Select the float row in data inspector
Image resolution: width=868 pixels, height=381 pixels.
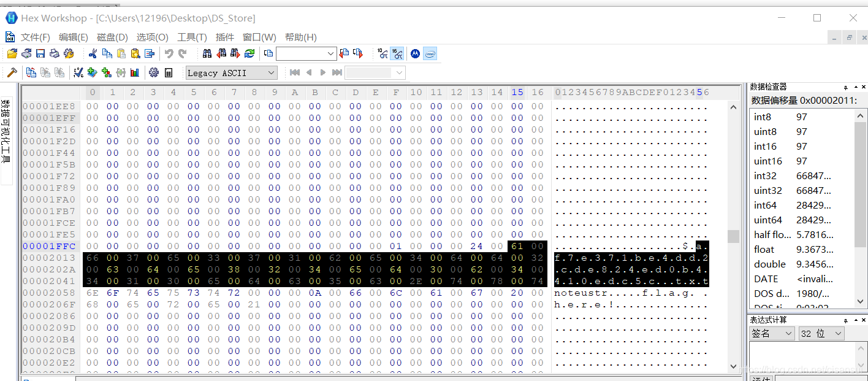(802, 249)
